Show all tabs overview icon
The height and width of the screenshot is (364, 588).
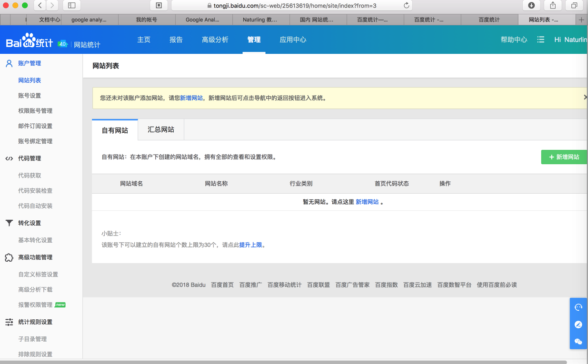click(574, 5)
